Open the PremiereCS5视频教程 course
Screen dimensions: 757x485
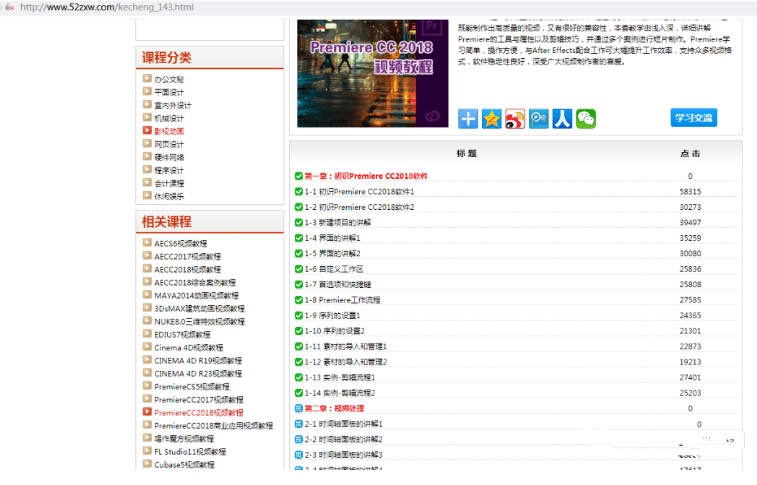192,387
